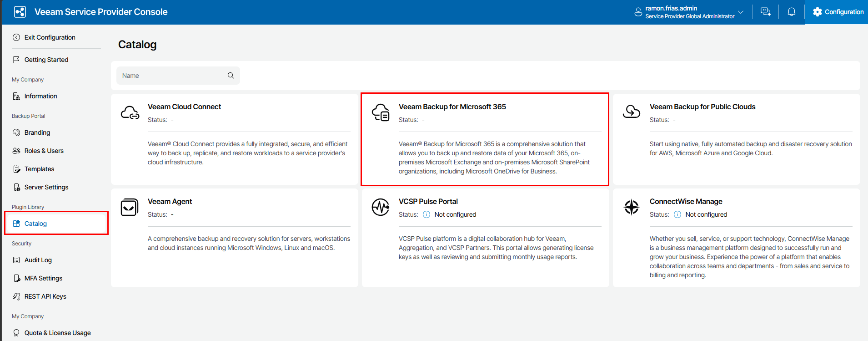Viewport: 868px width, 341px height.
Task: Open Quota & License Usage page
Action: (x=58, y=333)
